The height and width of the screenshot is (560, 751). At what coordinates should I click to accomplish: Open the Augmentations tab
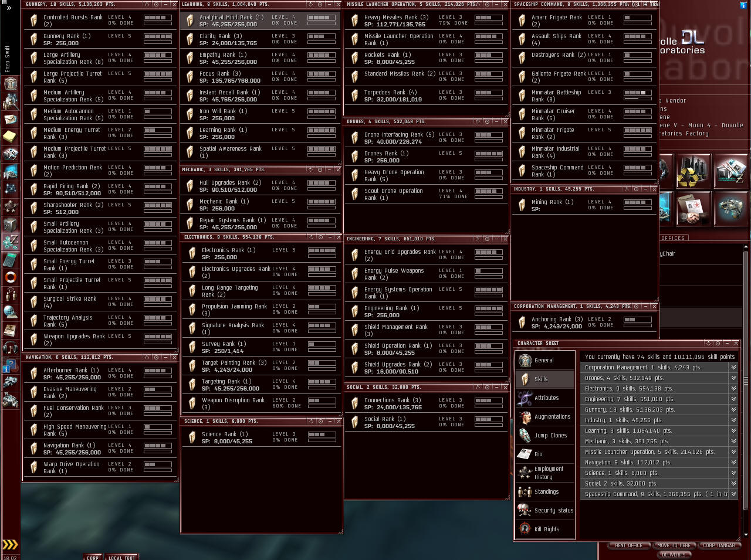click(x=545, y=416)
